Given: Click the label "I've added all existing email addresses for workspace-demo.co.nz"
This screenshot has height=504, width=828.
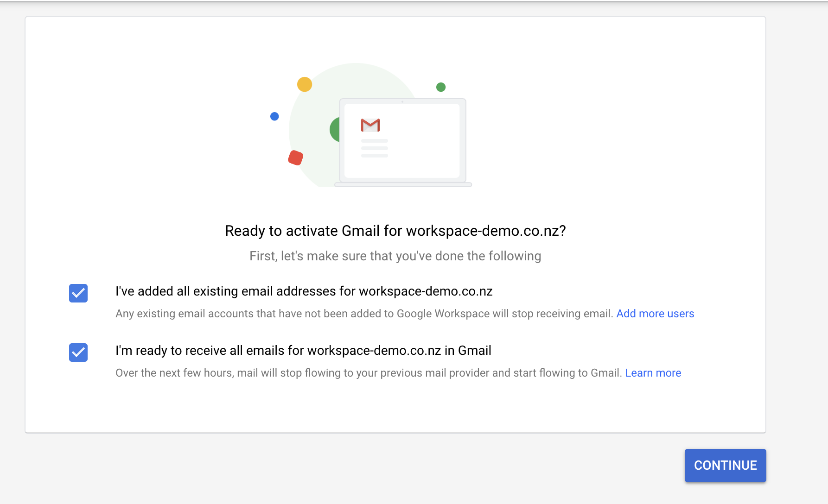Looking at the screenshot, I should tap(304, 291).
